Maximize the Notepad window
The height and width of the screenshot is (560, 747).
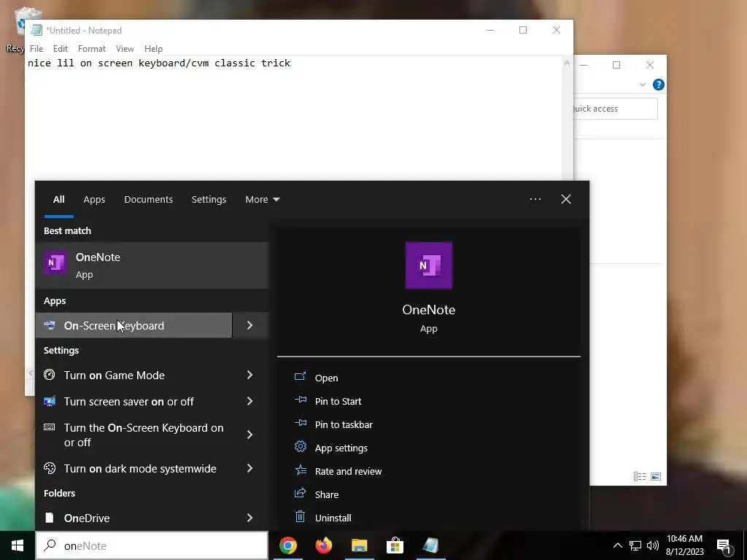pyautogui.click(x=523, y=30)
